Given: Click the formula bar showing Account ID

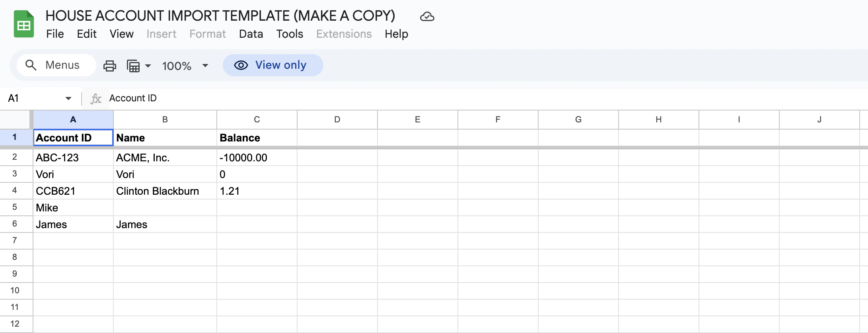Looking at the screenshot, I should pos(278,99).
